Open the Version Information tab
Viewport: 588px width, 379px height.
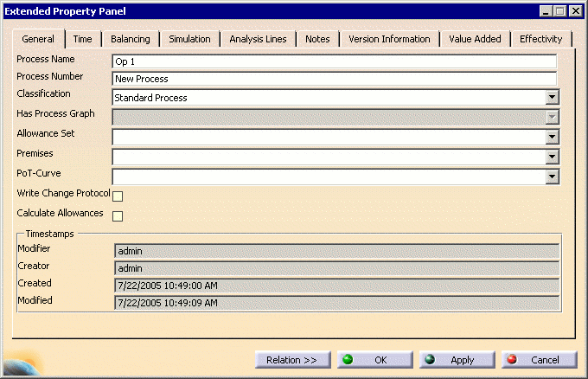[389, 39]
